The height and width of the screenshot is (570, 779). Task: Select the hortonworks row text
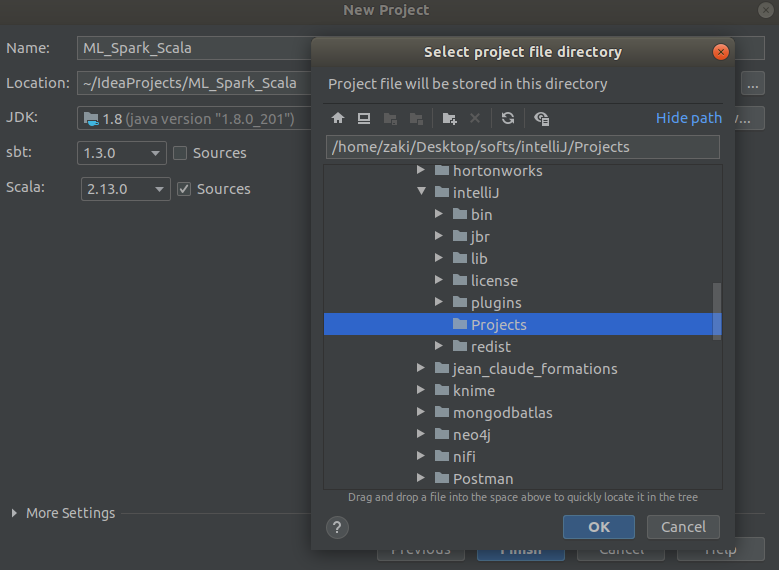(498, 171)
